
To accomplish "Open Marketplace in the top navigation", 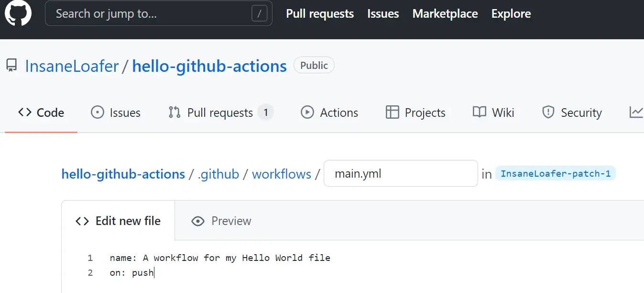I will point(445,14).
